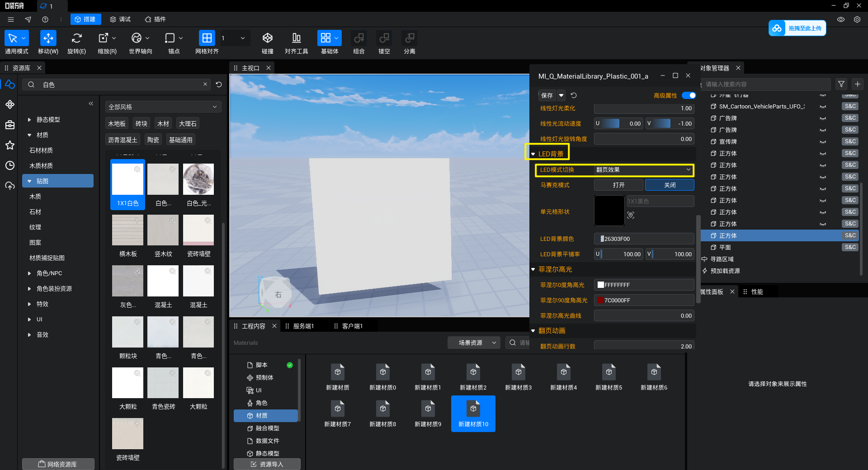This screenshot has width=868, height=470.
Task: Toggle the 高级属性 switch
Action: click(x=689, y=95)
